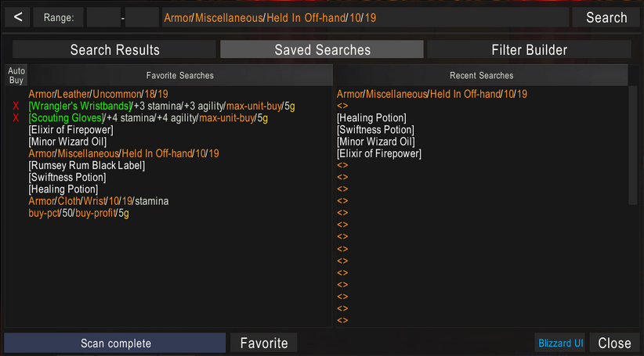644x356 pixels.
Task: Select Elixir of Firepower in Favorite Searches
Action: [x=71, y=130]
